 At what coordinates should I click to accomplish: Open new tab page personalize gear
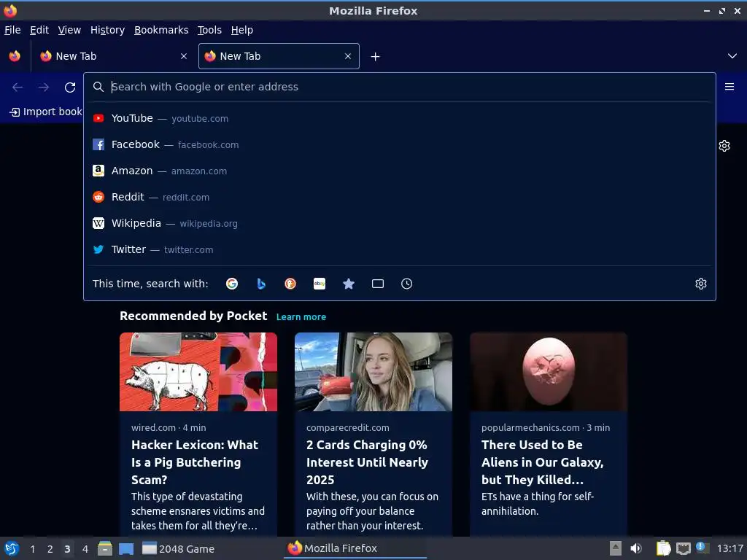point(724,146)
